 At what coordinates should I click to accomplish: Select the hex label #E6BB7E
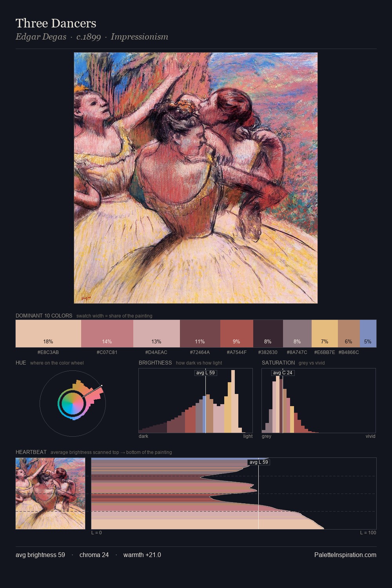(325, 352)
